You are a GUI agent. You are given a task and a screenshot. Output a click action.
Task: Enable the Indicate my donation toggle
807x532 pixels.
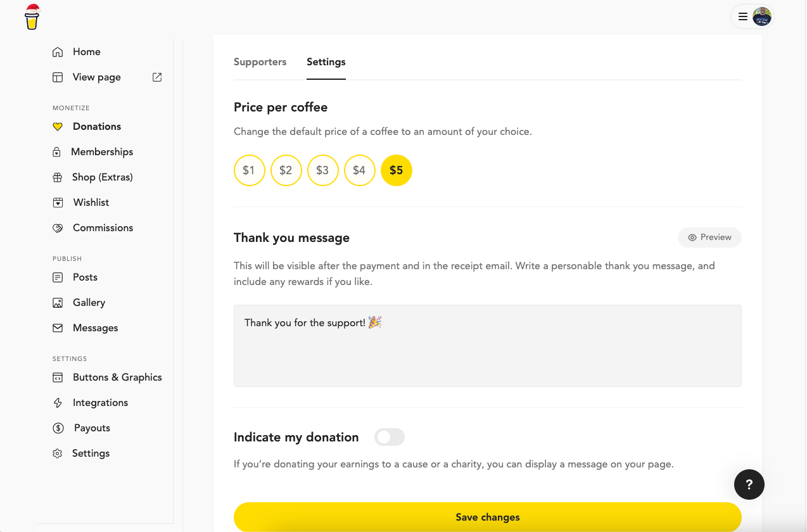pos(389,437)
